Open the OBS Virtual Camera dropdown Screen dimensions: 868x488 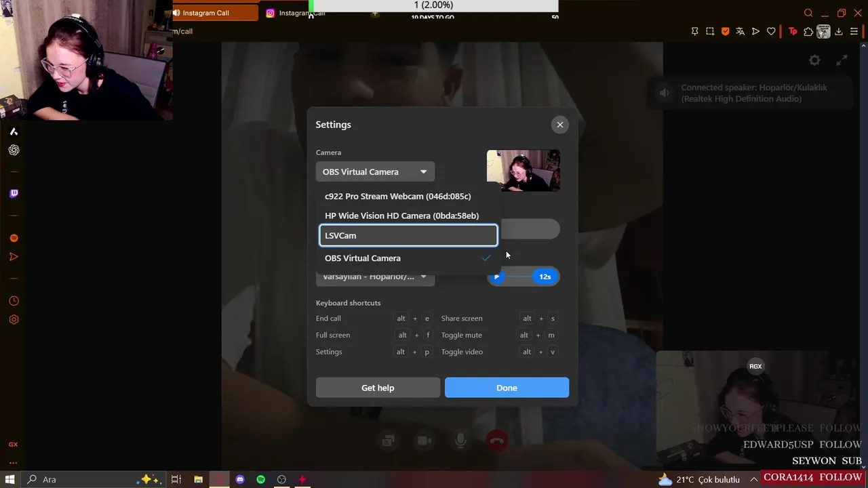pyautogui.click(x=375, y=171)
